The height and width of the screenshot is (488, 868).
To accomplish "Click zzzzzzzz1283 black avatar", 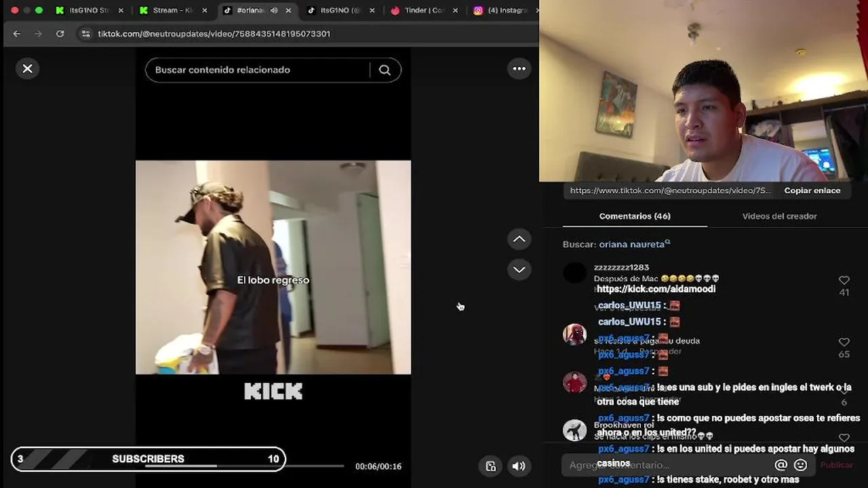I will [574, 273].
